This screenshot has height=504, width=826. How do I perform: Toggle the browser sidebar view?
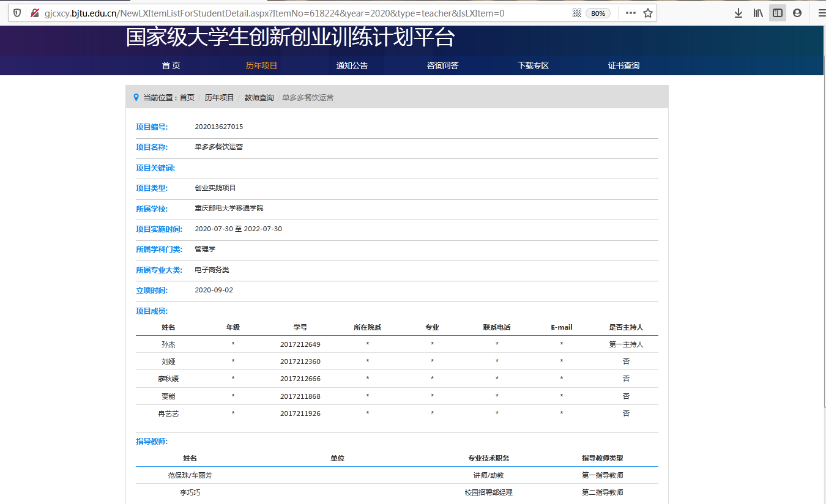point(778,13)
